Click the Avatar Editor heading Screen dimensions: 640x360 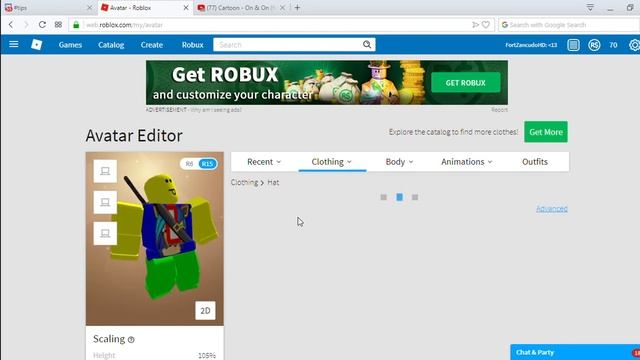134,136
